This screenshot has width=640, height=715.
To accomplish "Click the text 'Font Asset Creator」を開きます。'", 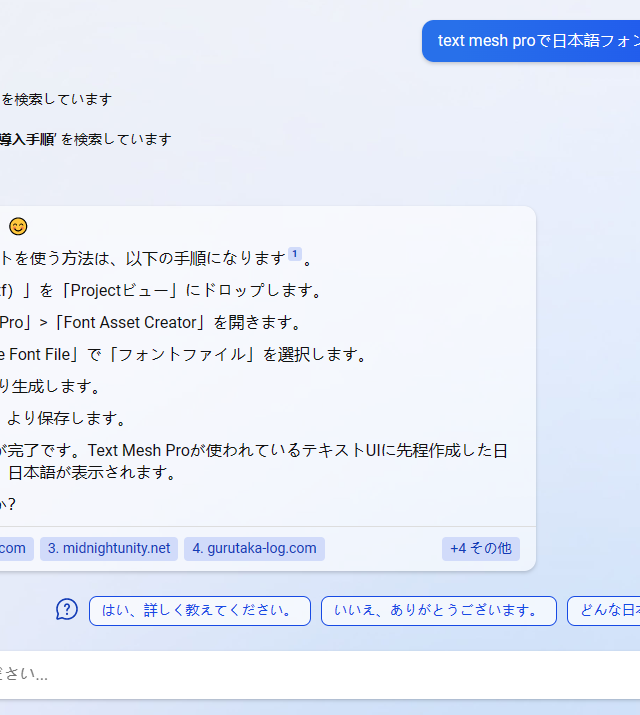I will [181, 323].
